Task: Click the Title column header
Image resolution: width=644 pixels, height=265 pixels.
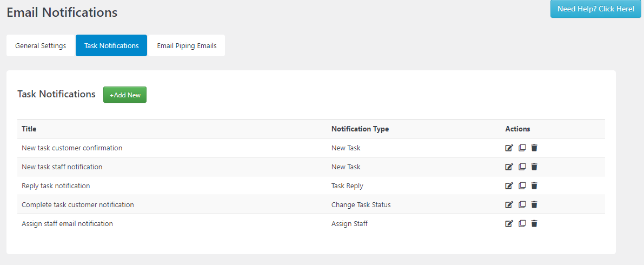Action: click(29, 129)
